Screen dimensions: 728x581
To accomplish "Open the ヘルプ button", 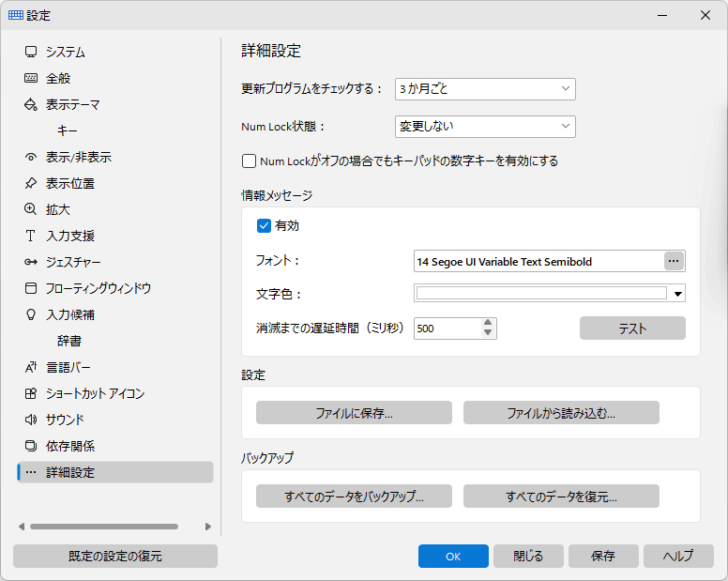I will coord(678,556).
